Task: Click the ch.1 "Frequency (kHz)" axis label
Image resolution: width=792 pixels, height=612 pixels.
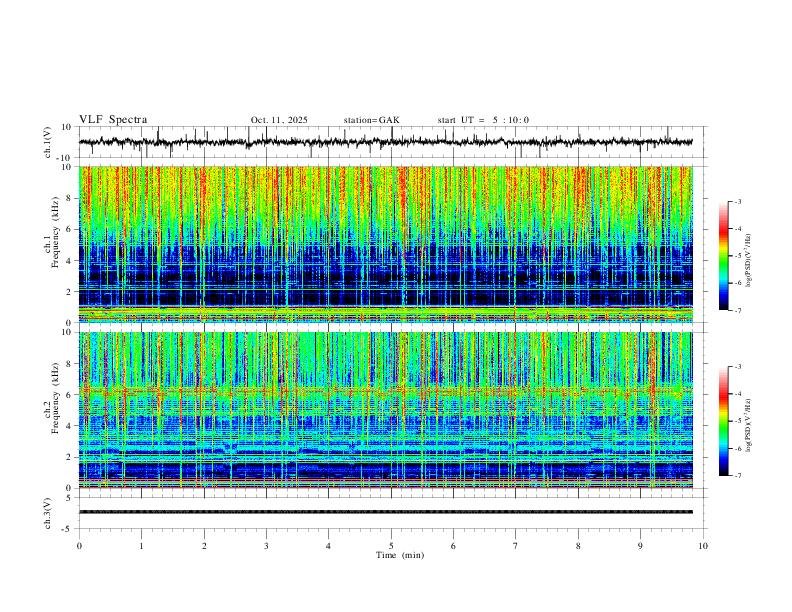Action: tap(55, 233)
